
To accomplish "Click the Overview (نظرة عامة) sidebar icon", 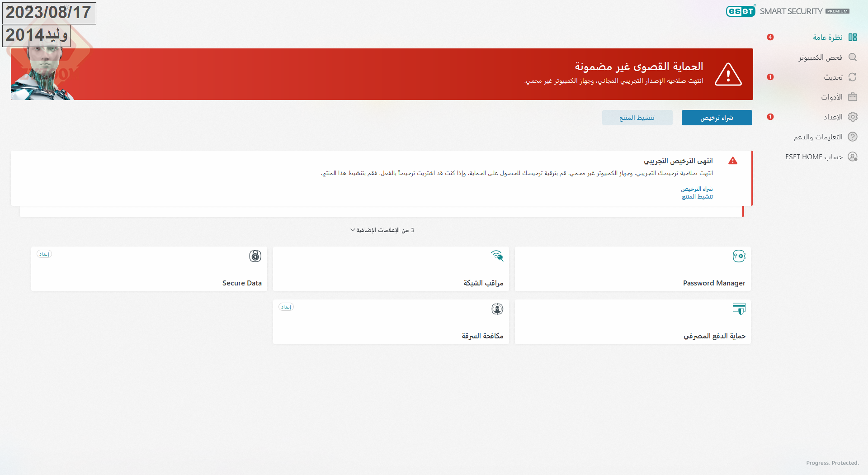I will 853,37.
